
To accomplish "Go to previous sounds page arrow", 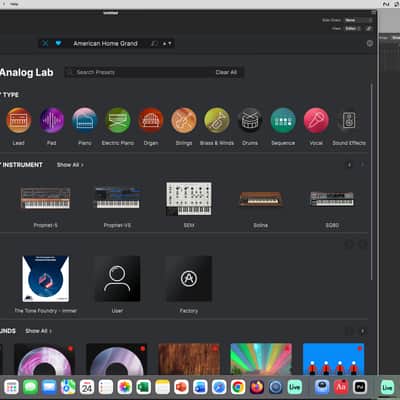I will pos(349,331).
